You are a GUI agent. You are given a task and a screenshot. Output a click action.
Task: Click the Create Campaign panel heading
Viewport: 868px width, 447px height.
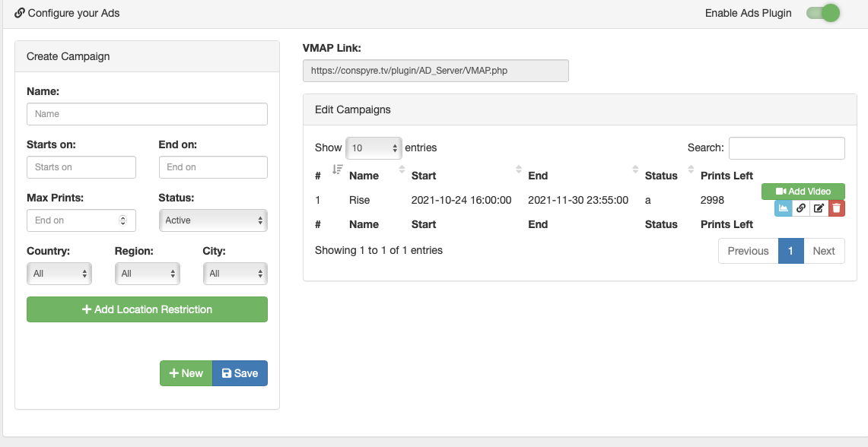point(68,56)
